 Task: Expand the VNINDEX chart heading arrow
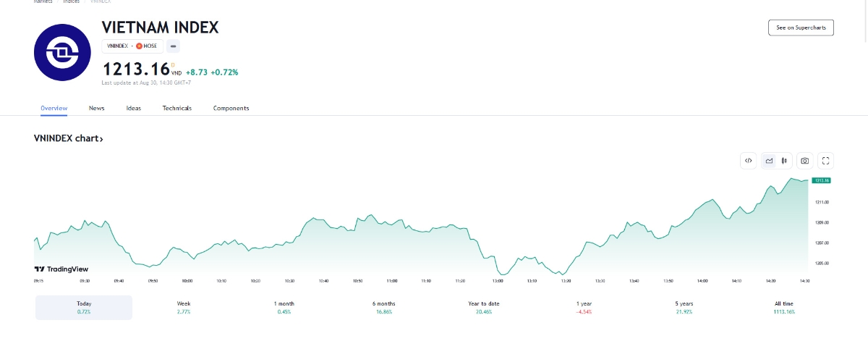[x=101, y=138]
